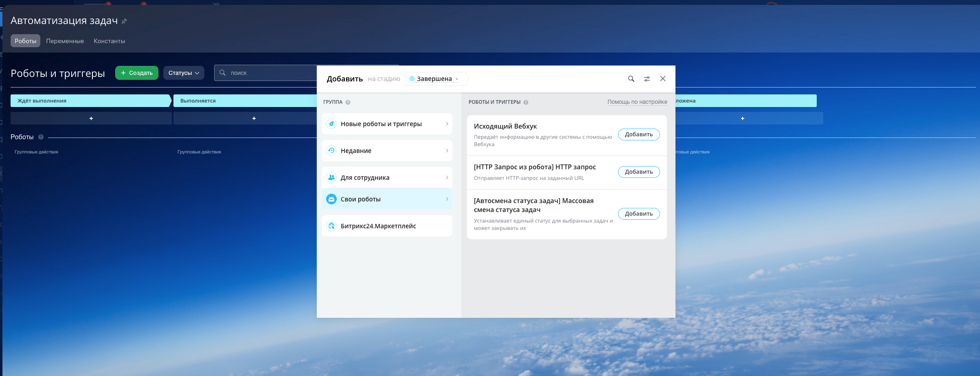
Task: Open the Завершена stage selector dropdown
Action: click(435, 79)
